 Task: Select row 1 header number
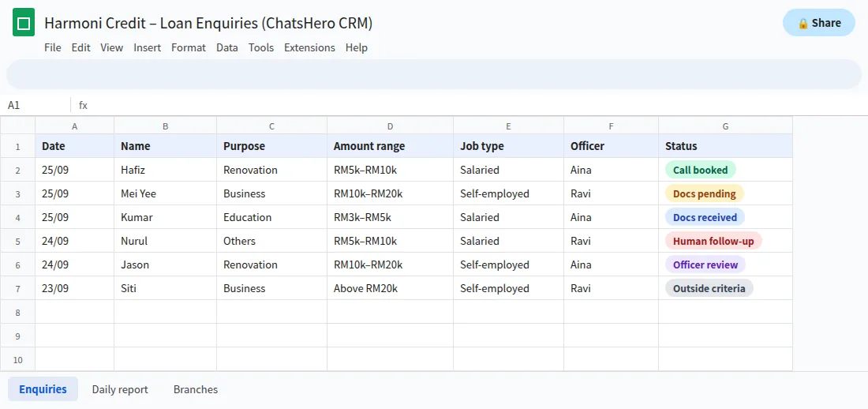click(x=17, y=146)
